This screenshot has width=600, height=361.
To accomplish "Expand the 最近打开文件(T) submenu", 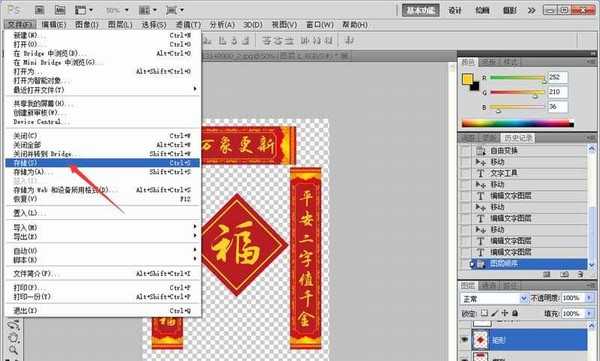I will pyautogui.click(x=103, y=90).
